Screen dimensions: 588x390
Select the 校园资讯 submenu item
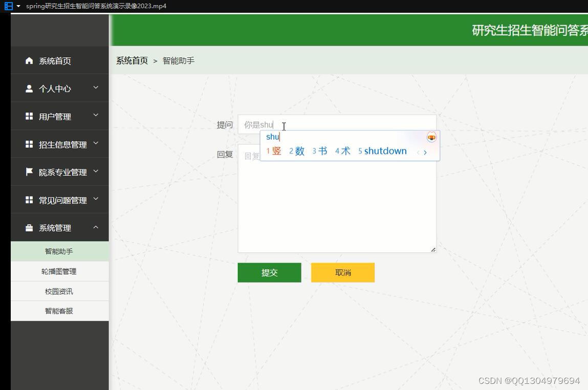tap(60, 291)
